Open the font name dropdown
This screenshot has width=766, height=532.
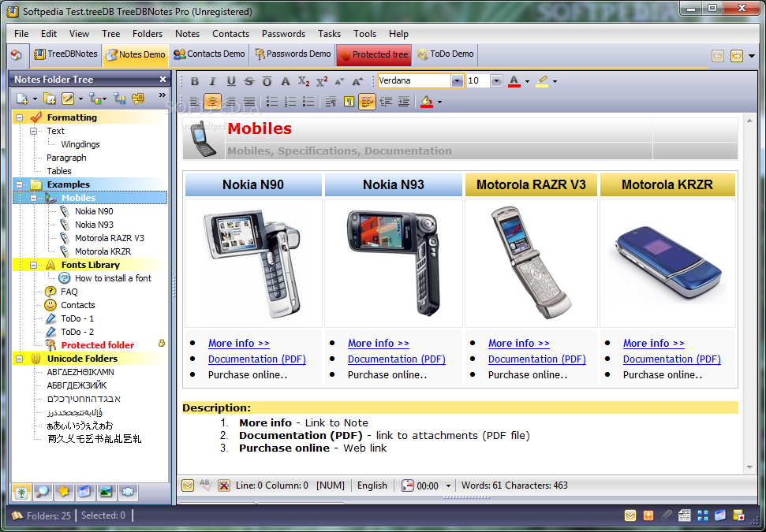[x=458, y=81]
